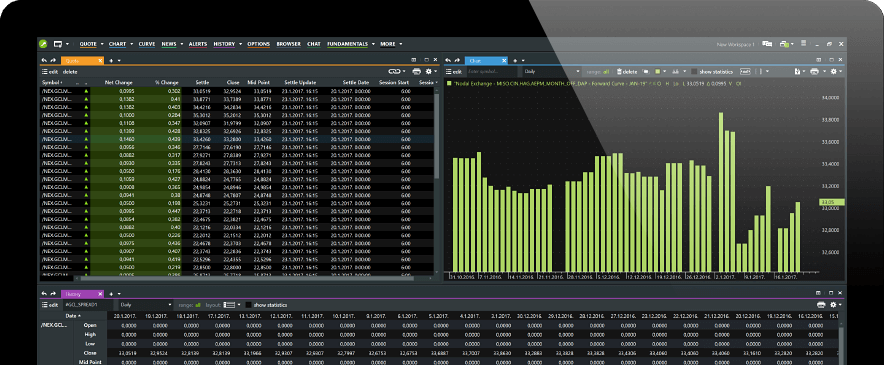The image size is (884, 365).
Task: Expand the CHART menu dropdown arrow
Action: click(x=131, y=44)
